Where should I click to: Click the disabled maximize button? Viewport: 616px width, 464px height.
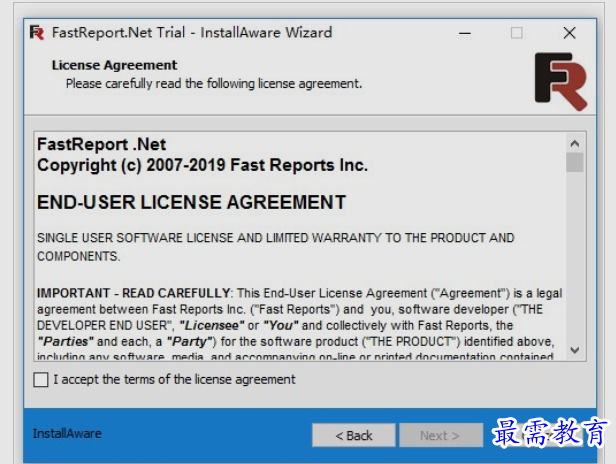(517, 33)
